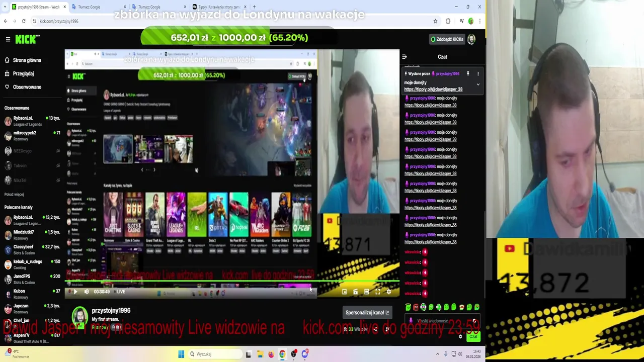This screenshot has height=362, width=644.
Task: Reload the page in Chrome
Action: tap(24, 21)
